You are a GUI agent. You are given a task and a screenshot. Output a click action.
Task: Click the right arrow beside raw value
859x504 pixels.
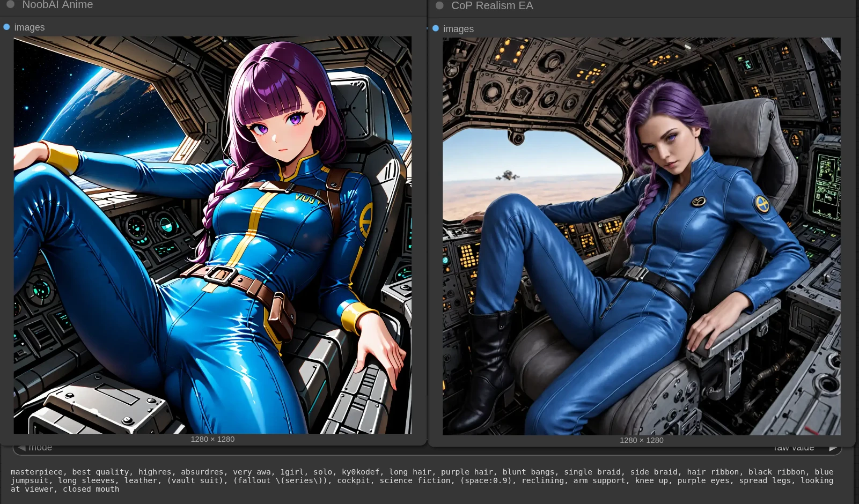pyautogui.click(x=833, y=448)
